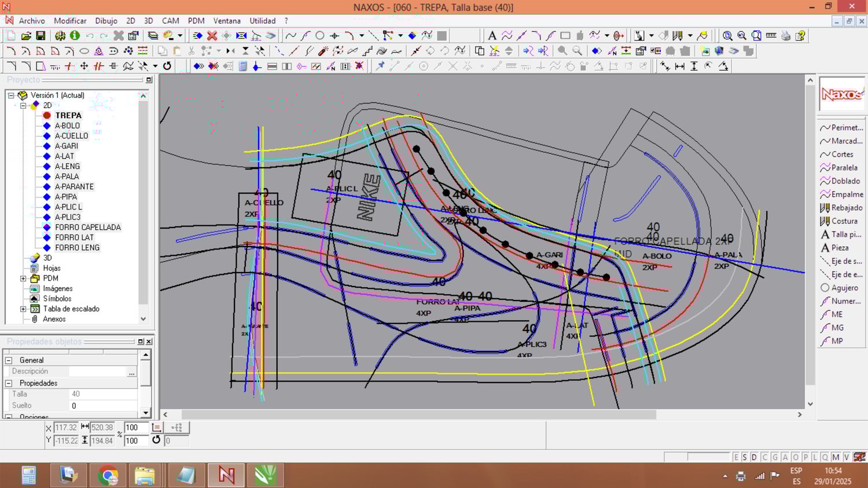
Task: Open dropdown arrow next to pencils icon
Action: (x=690, y=36)
